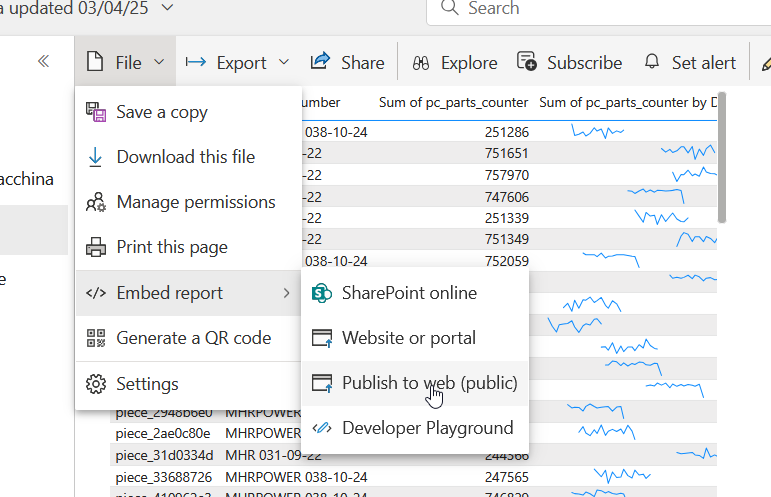Expand the Embed report submenu arrow

tap(287, 293)
